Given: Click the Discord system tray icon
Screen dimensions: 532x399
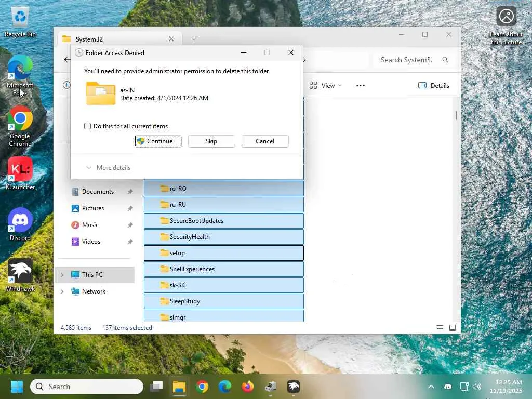Looking at the screenshot, I should click(448, 387).
